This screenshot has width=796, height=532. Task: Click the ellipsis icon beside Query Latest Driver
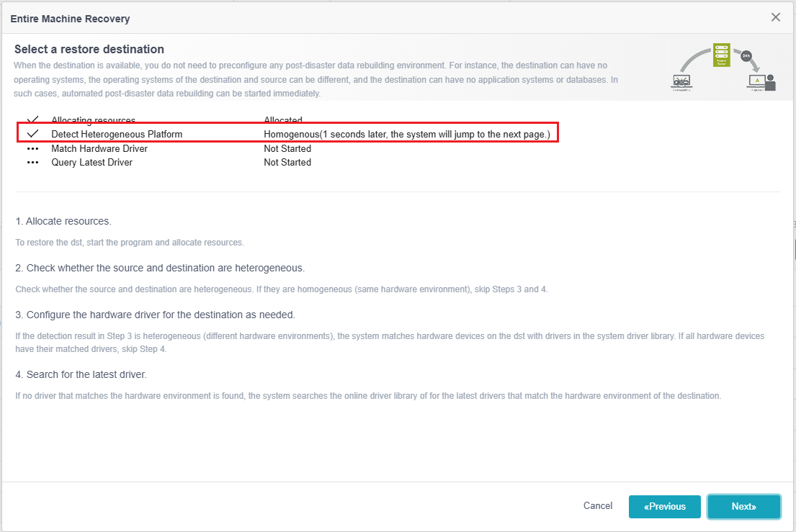(33, 162)
